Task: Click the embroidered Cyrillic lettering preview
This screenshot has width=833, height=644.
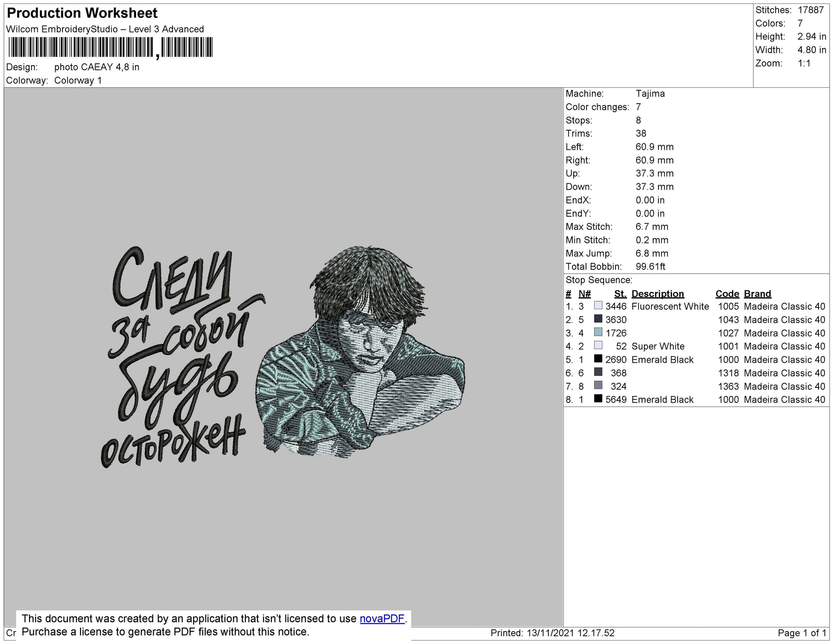Action: (183, 358)
